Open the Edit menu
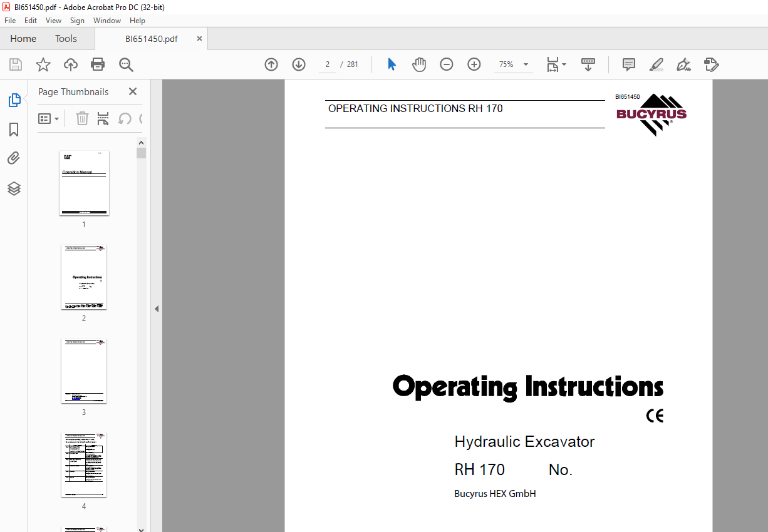Screen dimensions: 768x532 [31, 21]
